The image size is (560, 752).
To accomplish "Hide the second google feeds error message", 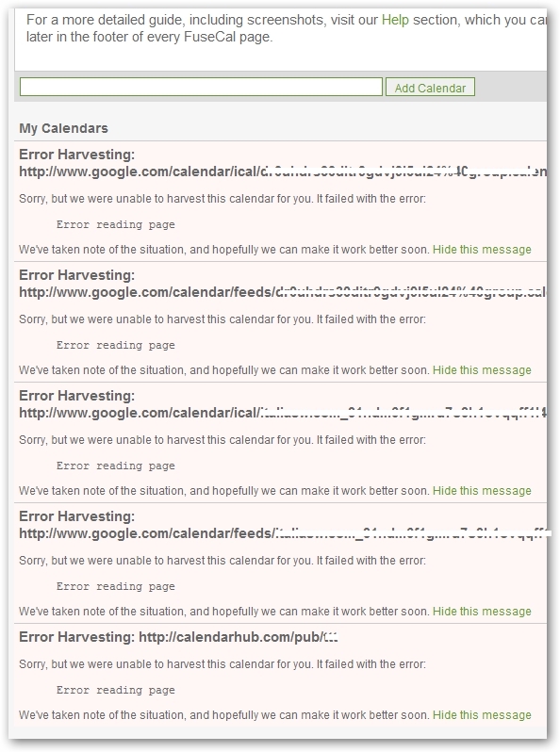I will [482, 612].
